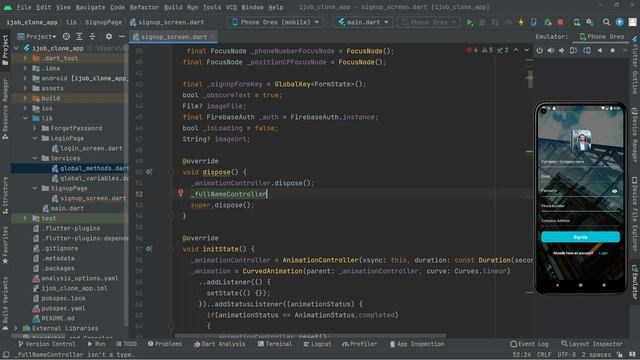Viewport: 640px width, 360px height.
Task: Stop the running app with red square
Action: (x=560, y=22)
